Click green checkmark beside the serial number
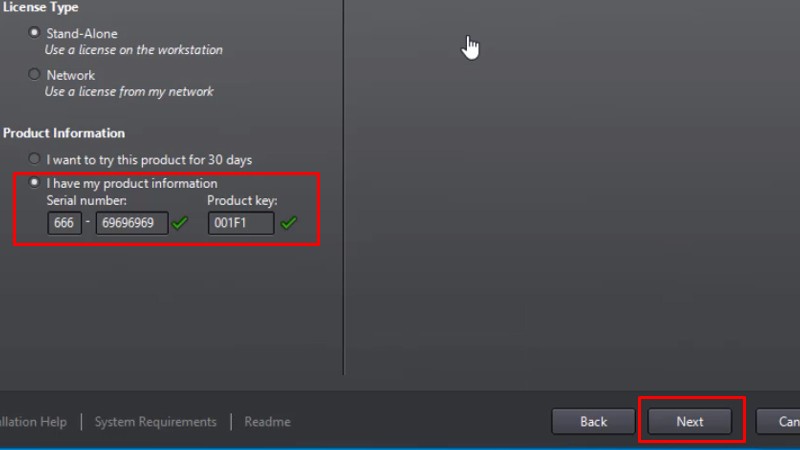 tap(179, 223)
